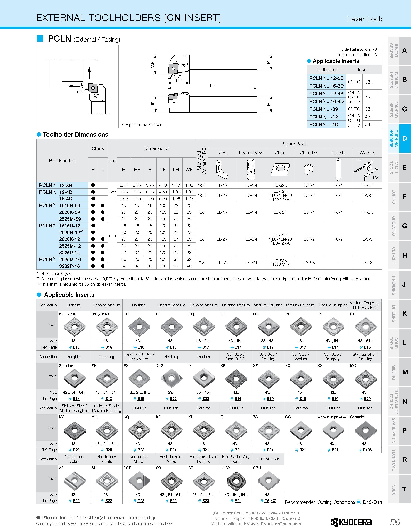Open ref page B18 under PT insert
Image resolution: width=411 pixels, height=532 pixels.
point(367,347)
